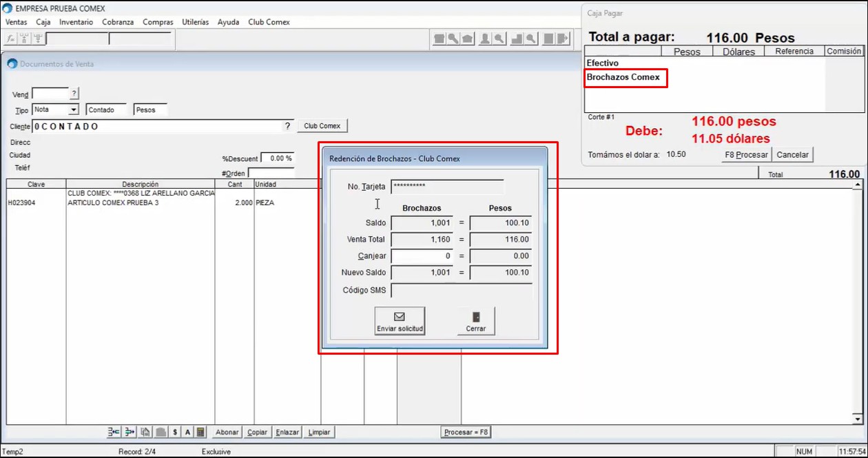868x458 pixels.
Task: Open the Ayuda menu
Action: coord(229,22)
